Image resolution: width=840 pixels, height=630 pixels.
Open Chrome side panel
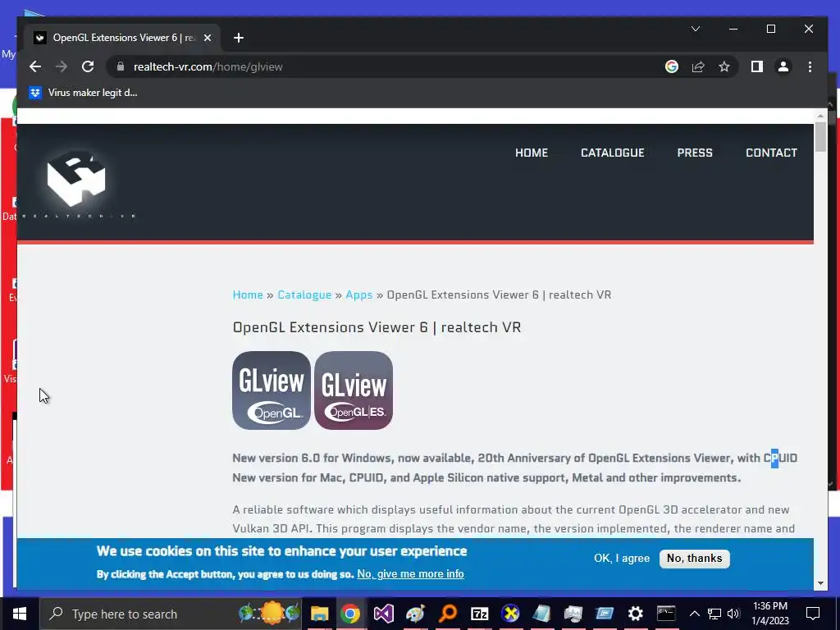(x=757, y=66)
